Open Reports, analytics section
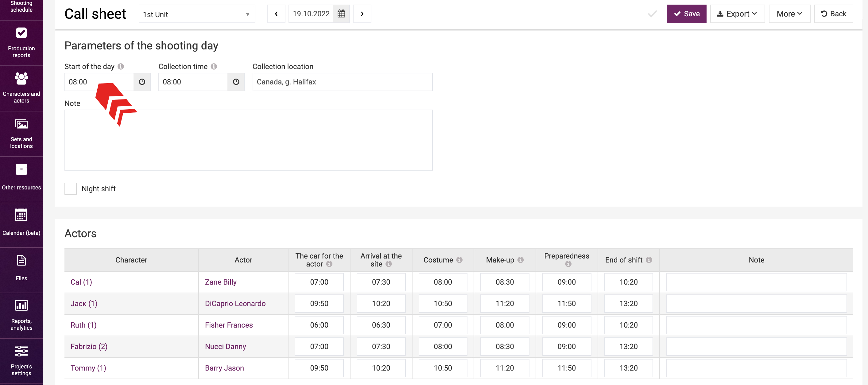 pyautogui.click(x=21, y=316)
